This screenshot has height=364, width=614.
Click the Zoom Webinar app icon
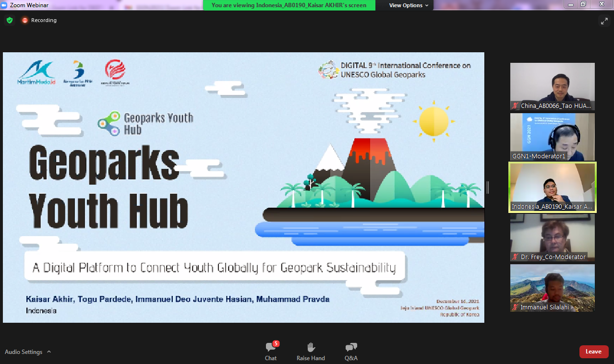point(4,5)
